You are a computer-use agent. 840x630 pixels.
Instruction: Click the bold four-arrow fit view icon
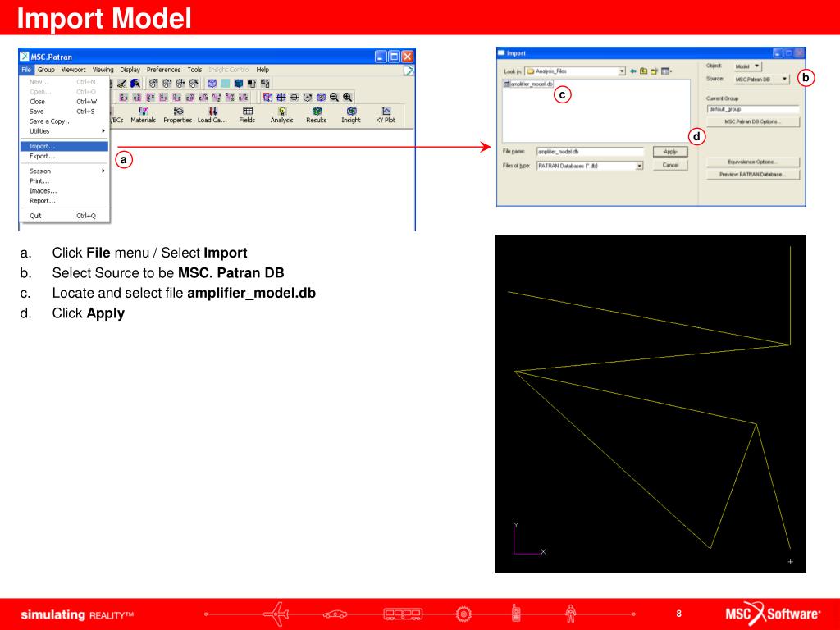click(x=281, y=97)
